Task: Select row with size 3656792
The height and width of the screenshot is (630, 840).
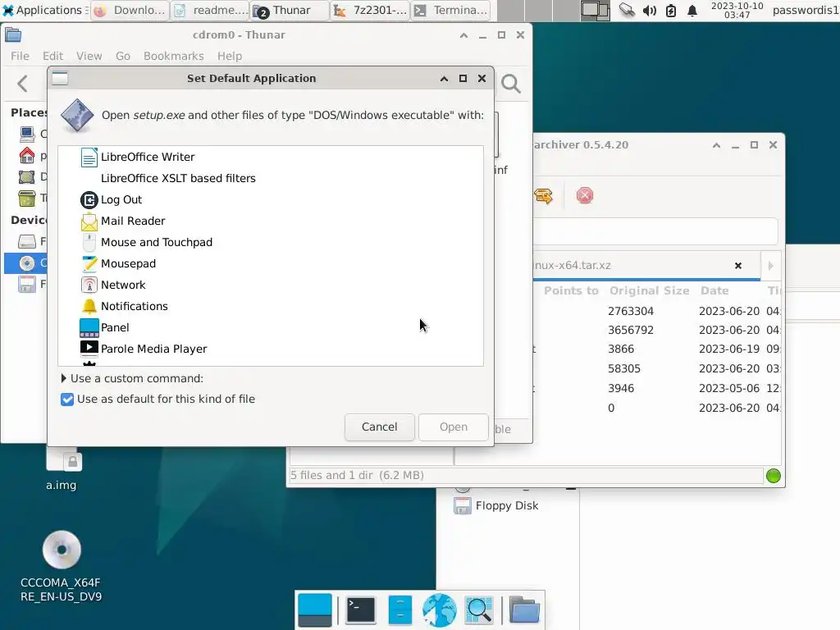Action: (x=657, y=330)
